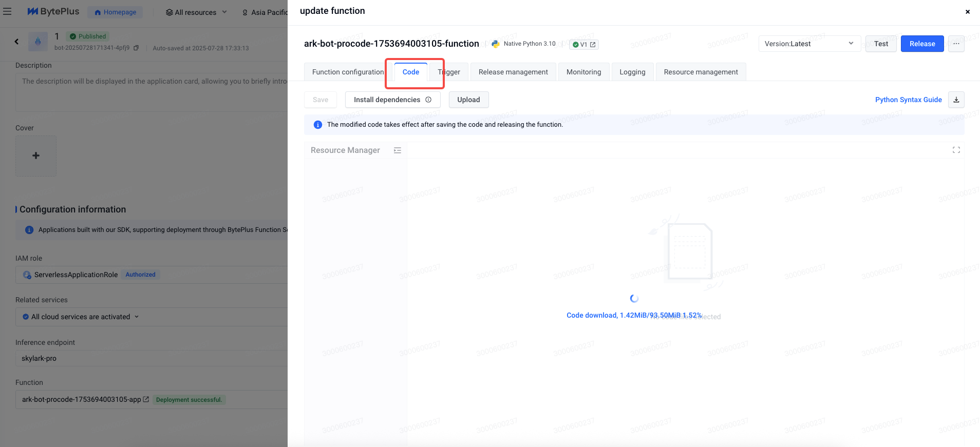980x447 pixels.
Task: Click the code download progress text
Action: pos(634,315)
